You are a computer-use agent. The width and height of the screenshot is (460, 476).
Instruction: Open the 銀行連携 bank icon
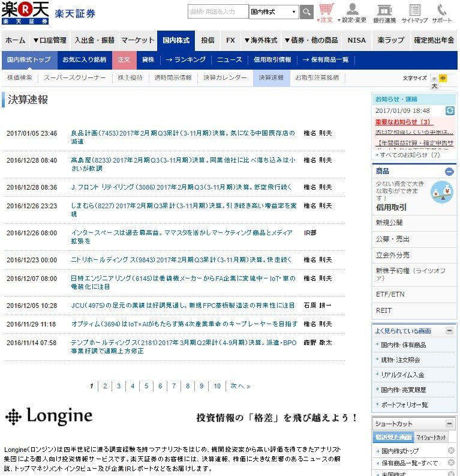point(384,13)
